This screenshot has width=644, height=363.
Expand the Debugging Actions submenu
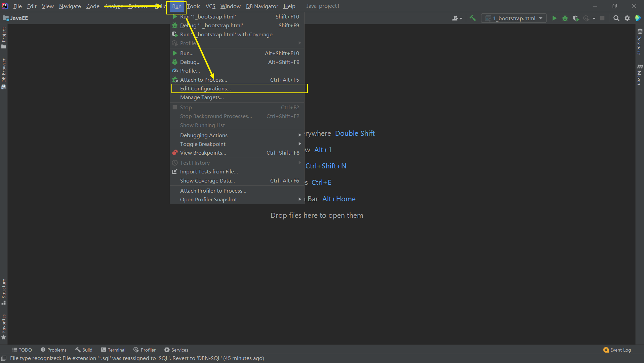237,135
